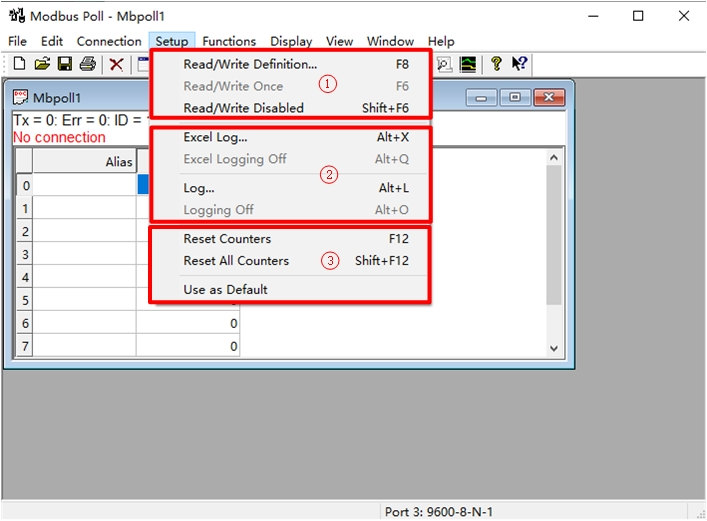Open About via yellow question mark icon
Viewport: 707px width, 521px height.
(x=496, y=64)
